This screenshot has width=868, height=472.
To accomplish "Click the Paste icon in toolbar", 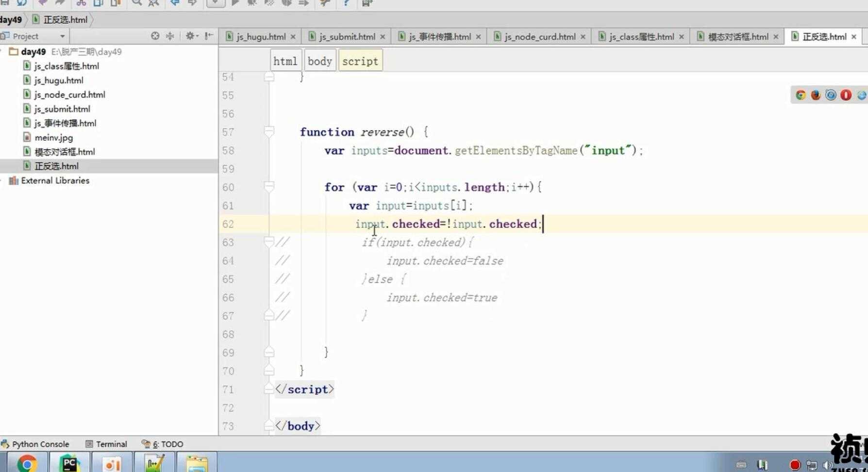I will 116,3.
